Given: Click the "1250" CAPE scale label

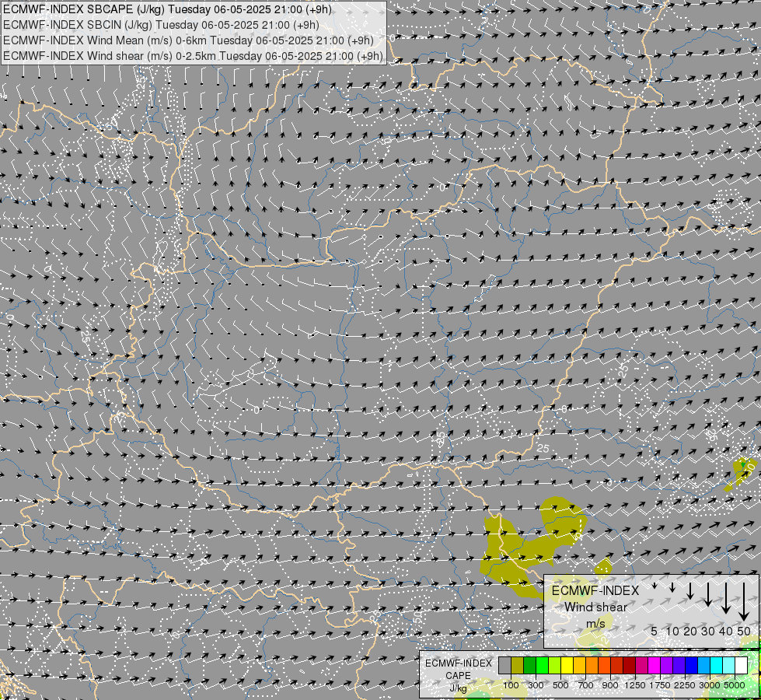Looking at the screenshot, I should coord(635,685).
